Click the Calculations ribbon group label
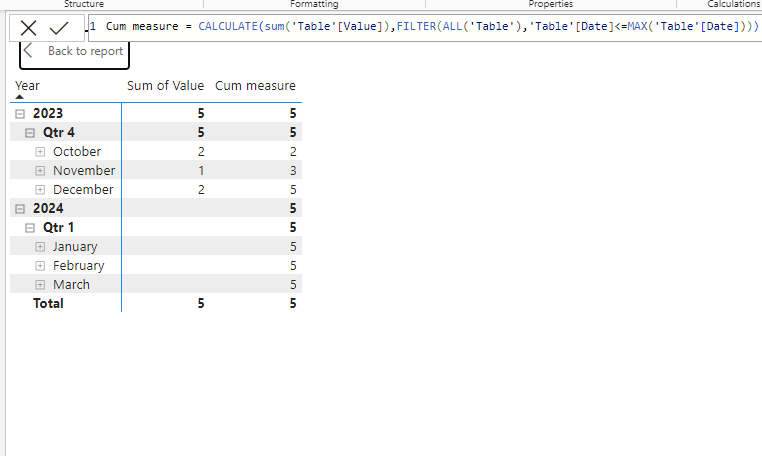The height and width of the screenshot is (456, 762). pyautogui.click(x=734, y=4)
